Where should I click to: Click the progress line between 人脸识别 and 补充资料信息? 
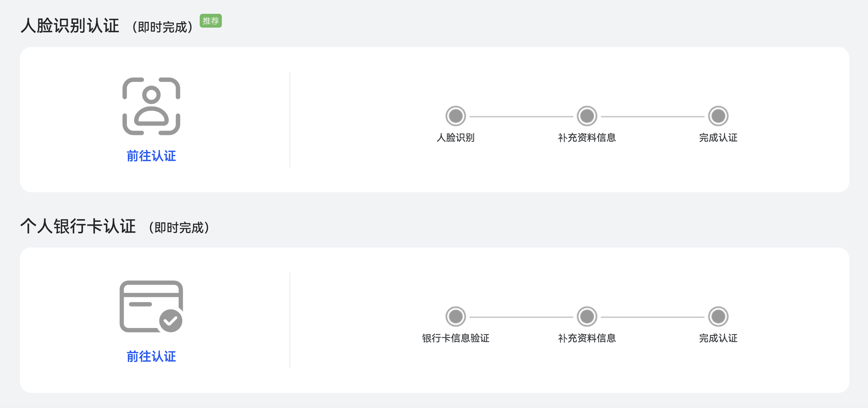tap(522, 116)
